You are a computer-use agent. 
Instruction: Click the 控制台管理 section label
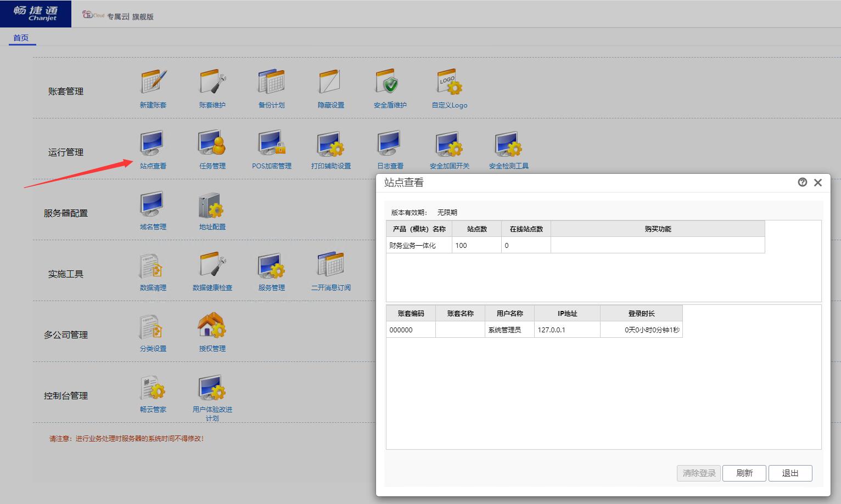point(66,395)
